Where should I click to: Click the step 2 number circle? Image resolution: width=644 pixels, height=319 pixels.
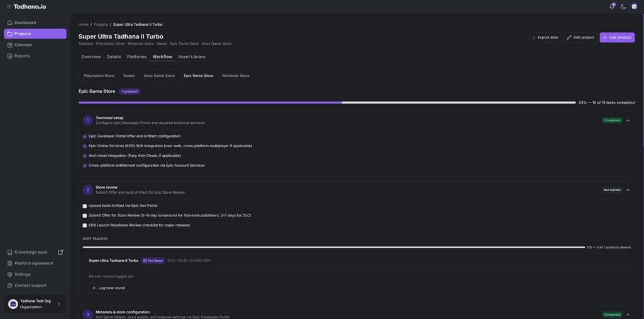[x=87, y=189]
